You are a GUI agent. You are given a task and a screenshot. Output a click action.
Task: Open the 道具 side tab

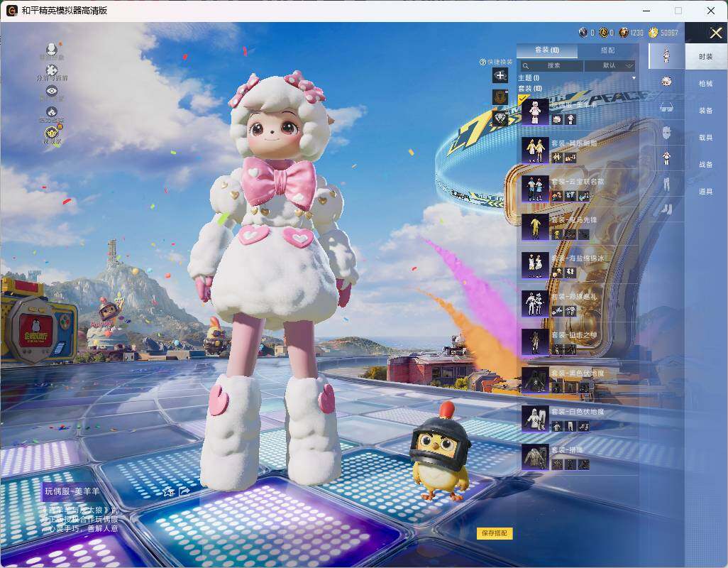[706, 192]
